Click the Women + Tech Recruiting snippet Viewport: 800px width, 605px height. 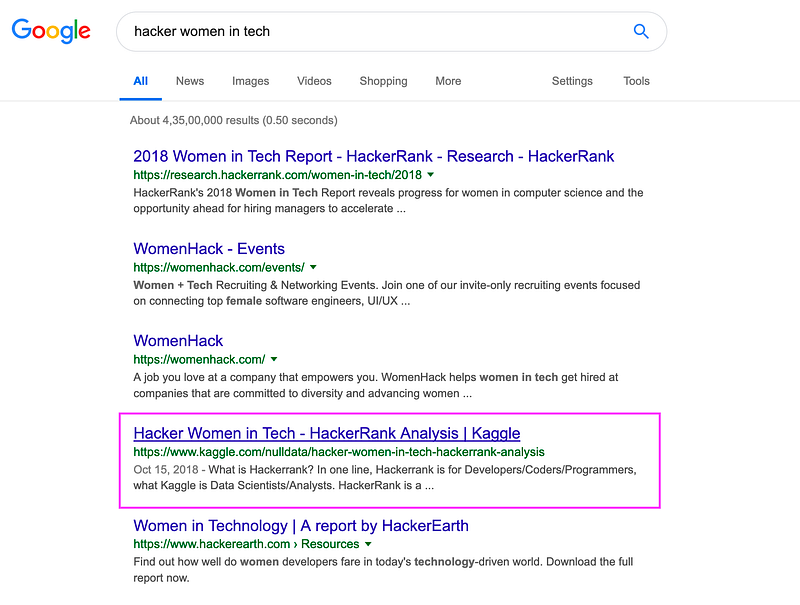(386, 293)
